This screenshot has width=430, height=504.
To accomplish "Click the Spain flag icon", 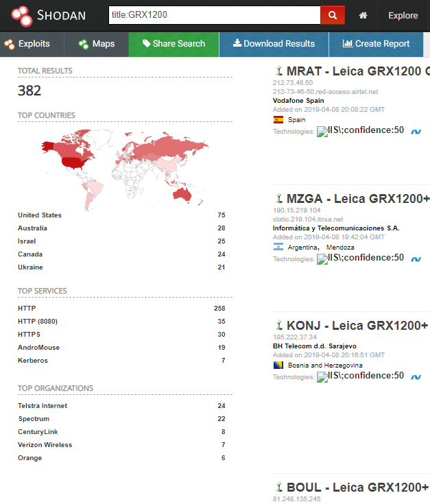I will point(278,119).
